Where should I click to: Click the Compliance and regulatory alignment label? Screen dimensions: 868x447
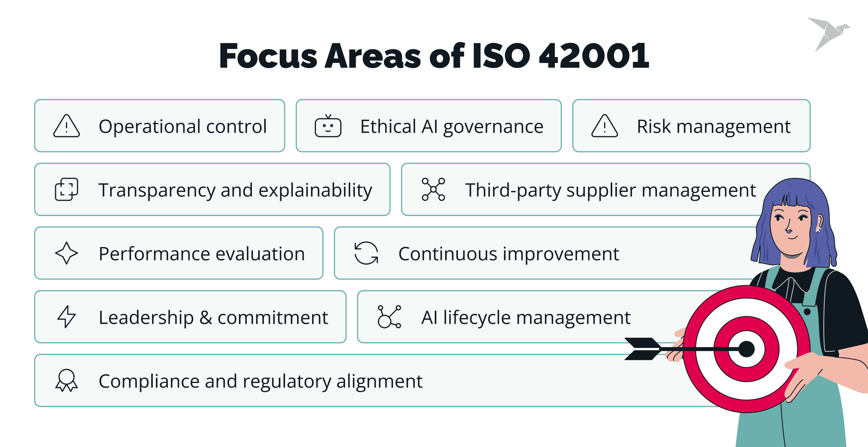pos(260,381)
